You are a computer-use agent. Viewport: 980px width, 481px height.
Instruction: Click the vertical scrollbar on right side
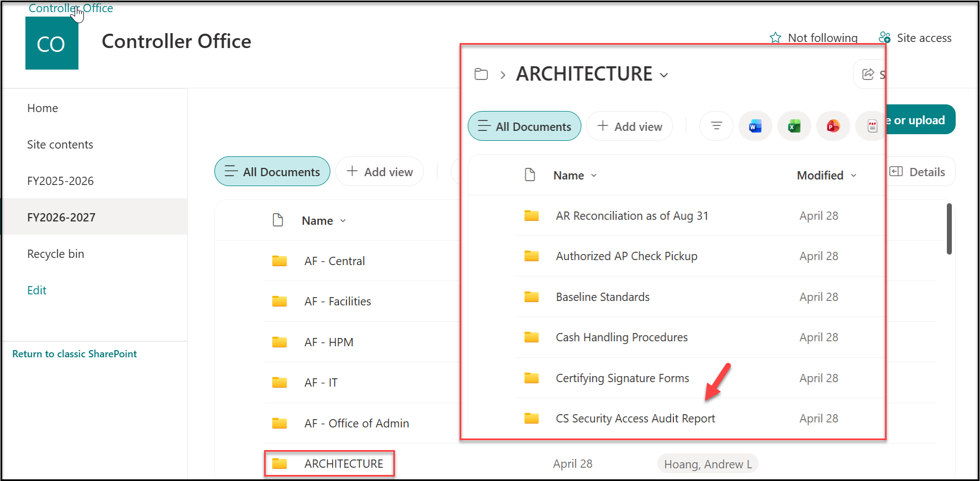click(x=949, y=229)
